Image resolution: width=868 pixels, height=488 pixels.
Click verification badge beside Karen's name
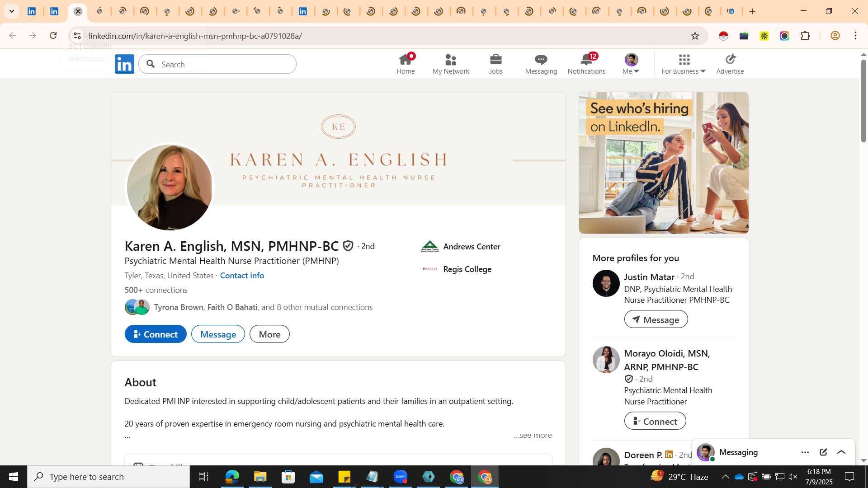point(348,246)
